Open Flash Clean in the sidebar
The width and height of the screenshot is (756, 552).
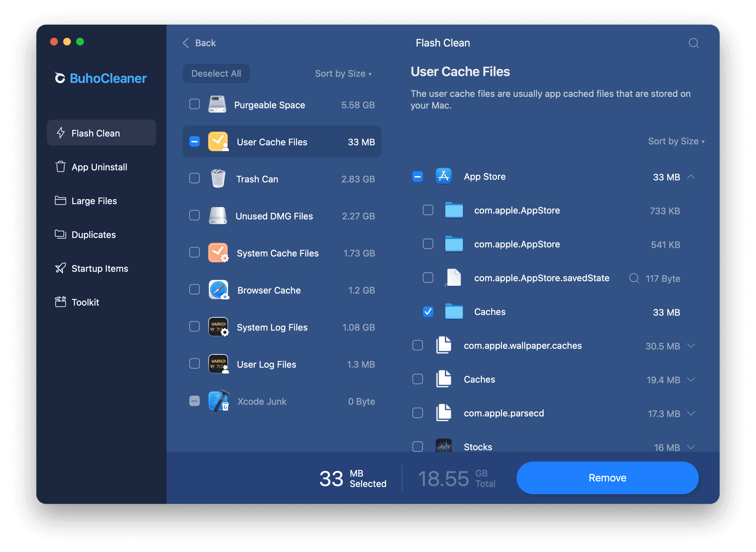pos(101,133)
